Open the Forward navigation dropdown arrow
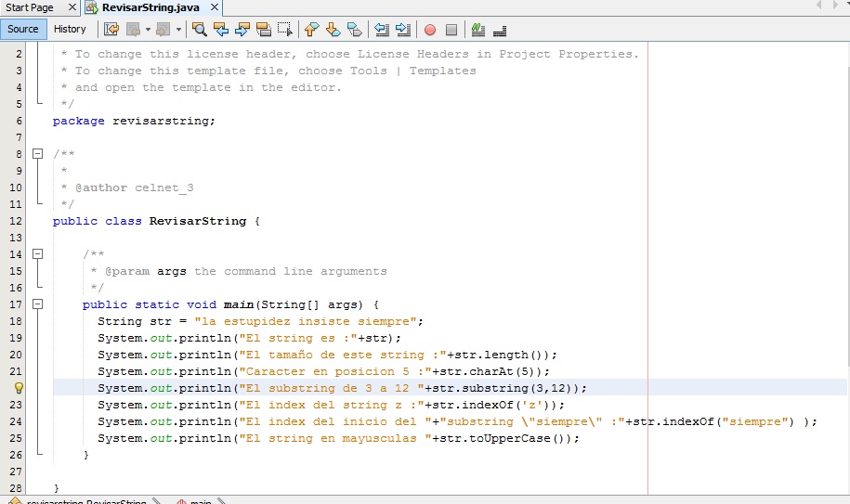The width and height of the screenshot is (850, 504). pos(177,30)
